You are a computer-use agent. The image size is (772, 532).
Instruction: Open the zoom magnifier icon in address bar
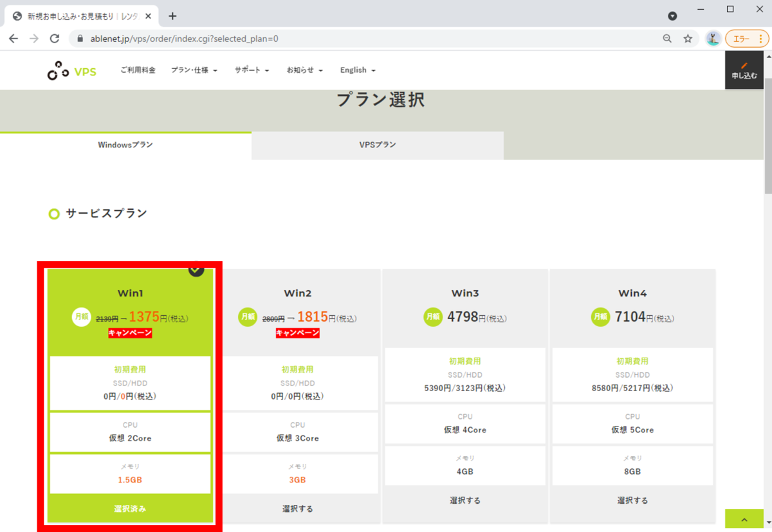(x=667, y=39)
